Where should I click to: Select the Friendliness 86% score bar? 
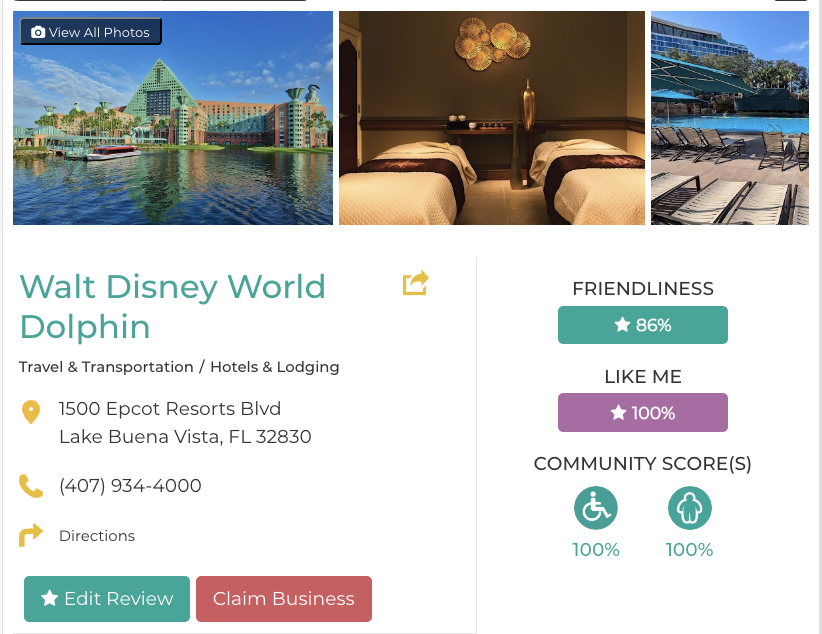pyautogui.click(x=643, y=325)
